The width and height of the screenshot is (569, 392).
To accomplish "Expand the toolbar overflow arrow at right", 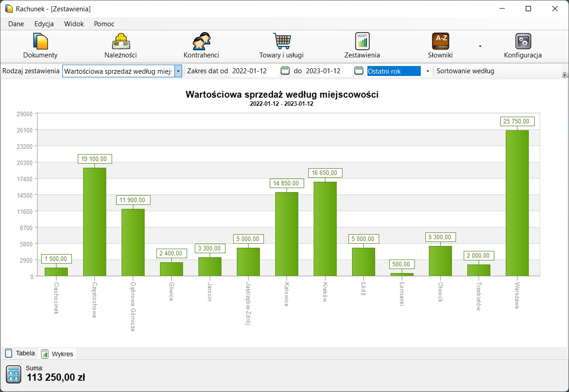I will coord(564,74).
